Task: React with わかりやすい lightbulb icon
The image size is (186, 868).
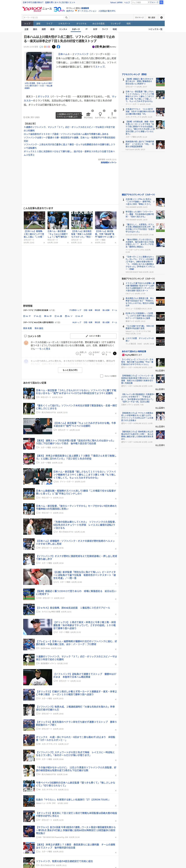Action: (100, 114)
